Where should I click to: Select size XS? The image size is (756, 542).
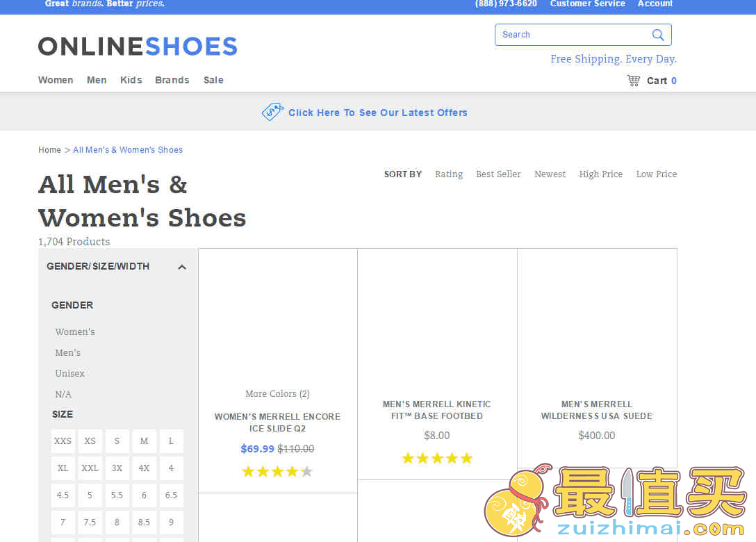coord(90,441)
